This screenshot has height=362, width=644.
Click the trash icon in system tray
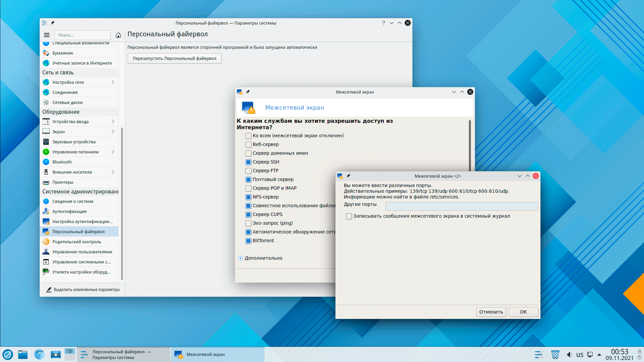pyautogui.click(x=555, y=355)
